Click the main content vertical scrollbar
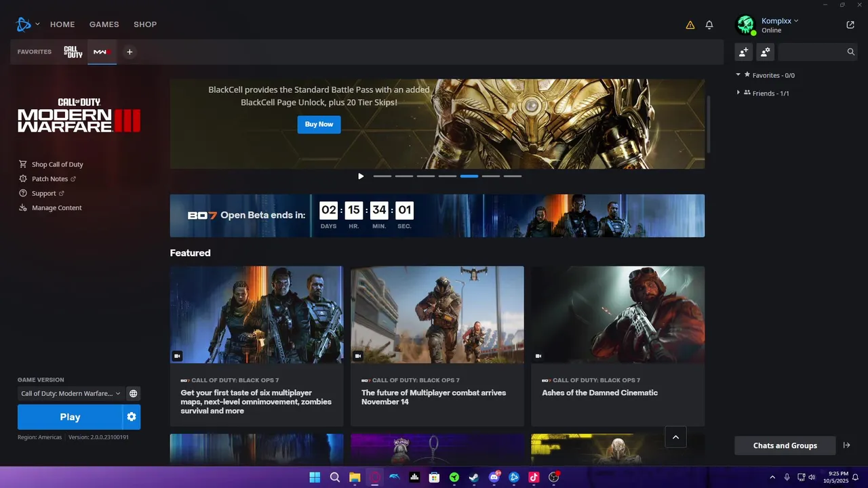 click(x=709, y=124)
